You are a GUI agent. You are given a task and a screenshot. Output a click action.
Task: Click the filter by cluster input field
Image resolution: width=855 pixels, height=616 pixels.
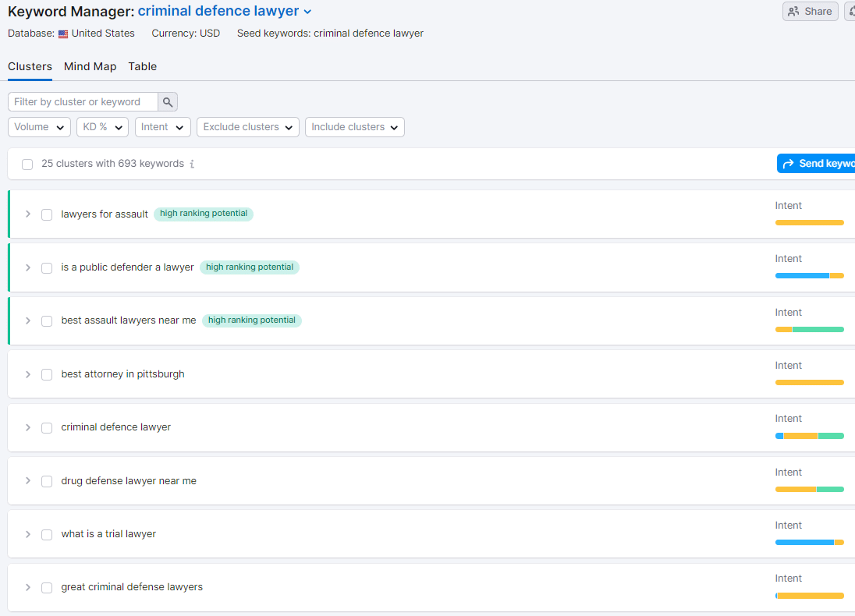coord(82,101)
